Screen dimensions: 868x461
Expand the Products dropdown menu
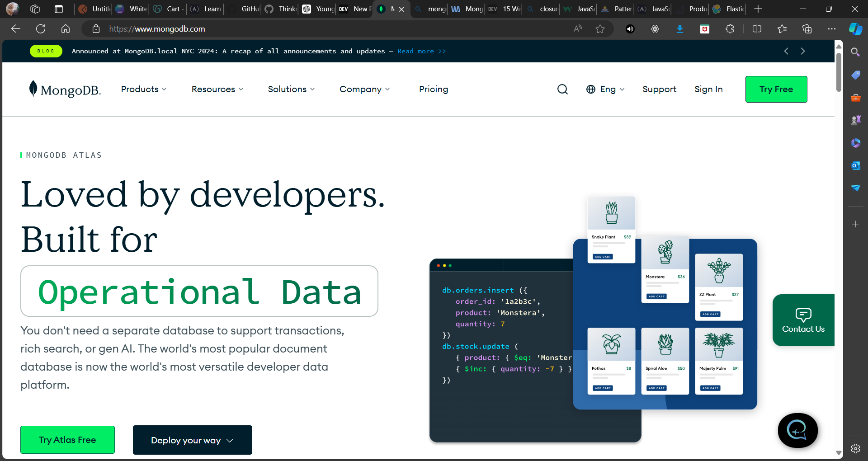(x=144, y=89)
